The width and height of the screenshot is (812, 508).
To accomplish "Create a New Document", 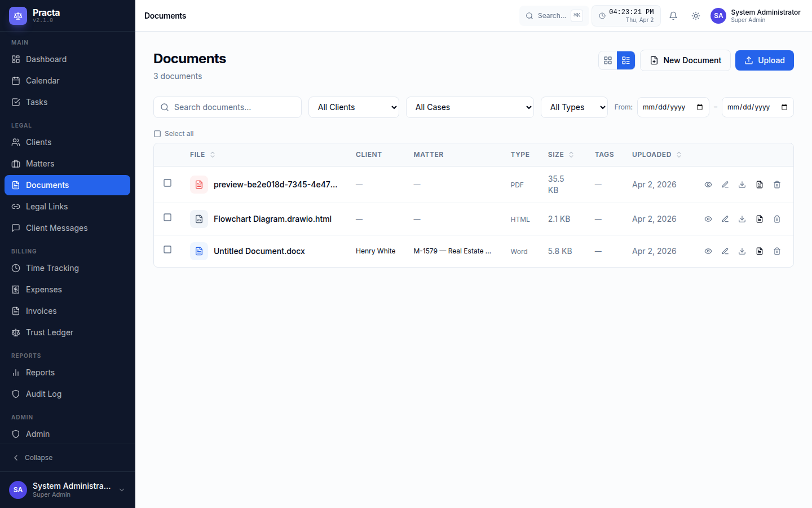I will click(685, 60).
